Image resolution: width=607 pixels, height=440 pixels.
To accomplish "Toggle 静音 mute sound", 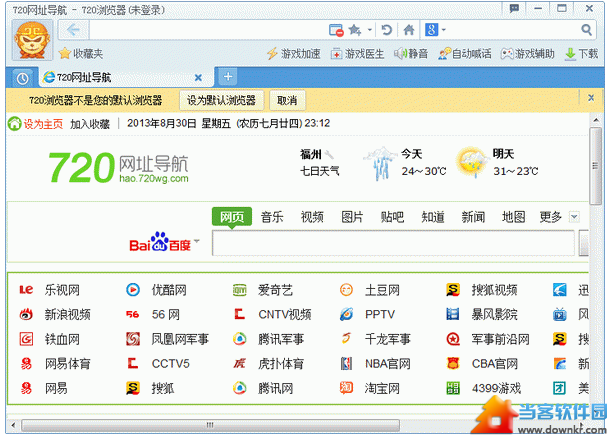I will (411, 53).
